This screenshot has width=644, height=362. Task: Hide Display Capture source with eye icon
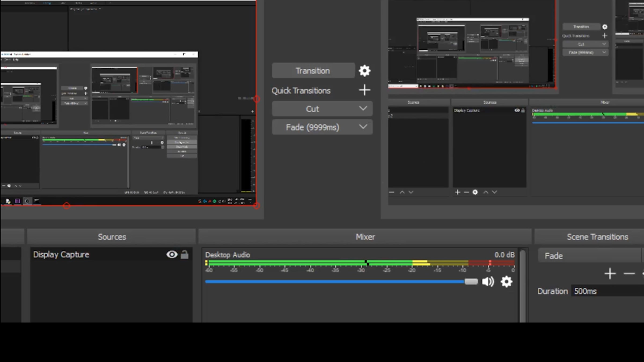[x=172, y=254]
